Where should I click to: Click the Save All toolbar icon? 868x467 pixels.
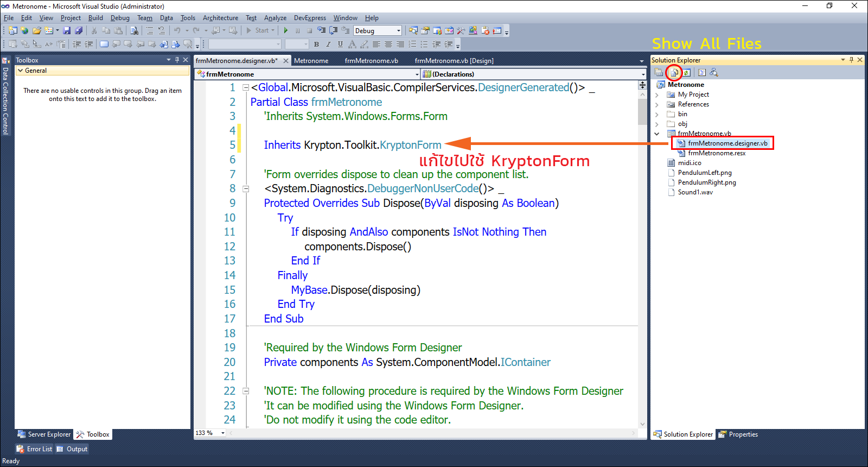pos(79,30)
